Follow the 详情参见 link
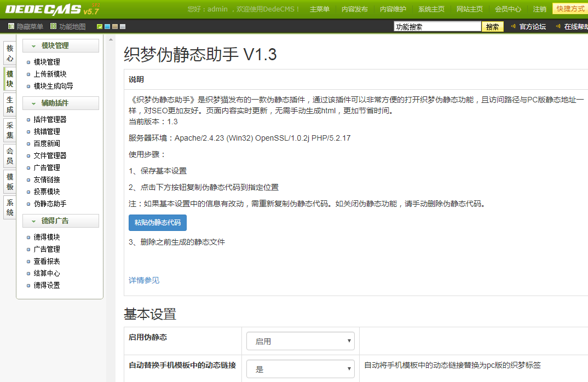Viewport: 588px width, 382px height. [x=144, y=280]
